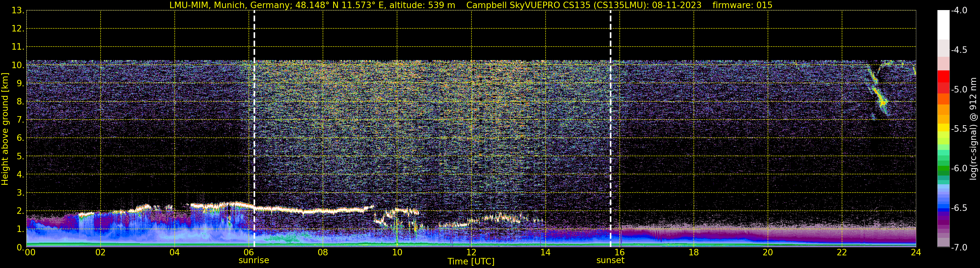This screenshot has width=980, height=268.
Task: Pick the red segment of the colorbar
Action: pos(944,77)
